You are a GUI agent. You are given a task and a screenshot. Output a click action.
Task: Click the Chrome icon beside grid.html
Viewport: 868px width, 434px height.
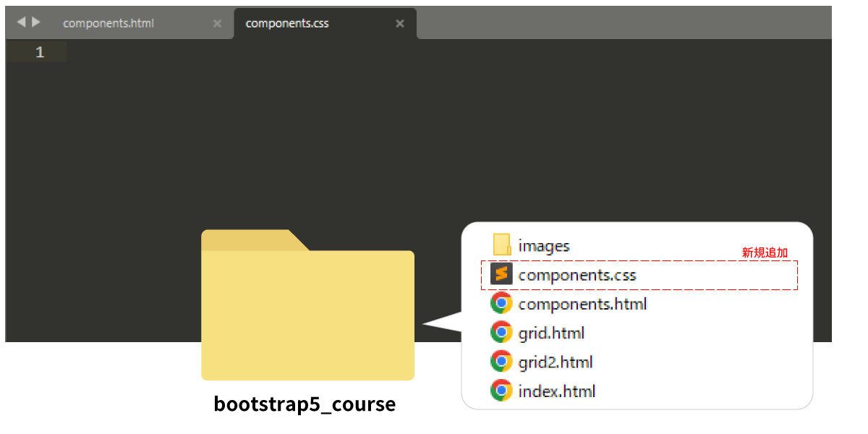click(501, 333)
